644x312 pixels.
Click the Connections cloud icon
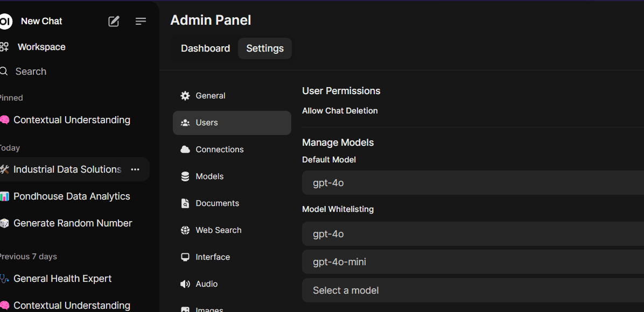tap(185, 149)
